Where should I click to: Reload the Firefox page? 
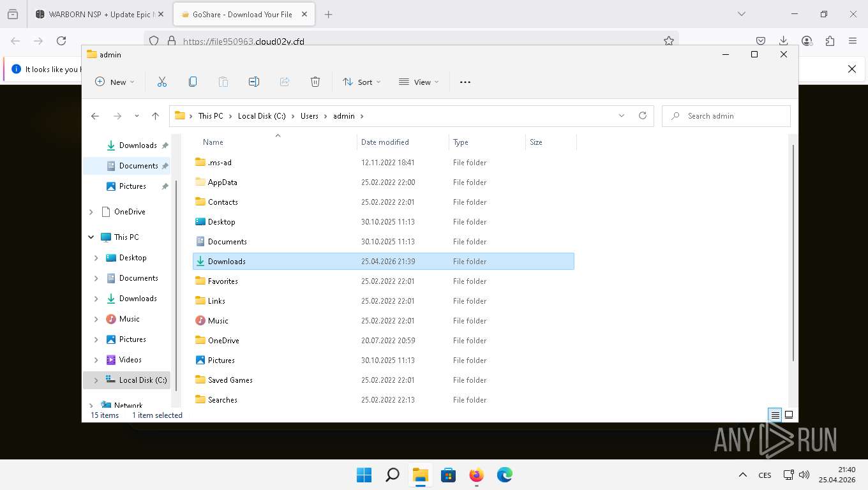61,41
